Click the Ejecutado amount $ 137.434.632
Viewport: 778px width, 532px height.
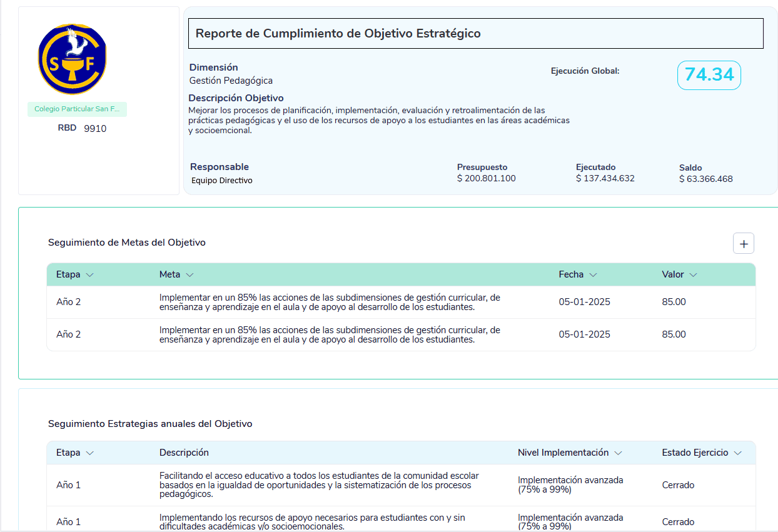pos(605,179)
